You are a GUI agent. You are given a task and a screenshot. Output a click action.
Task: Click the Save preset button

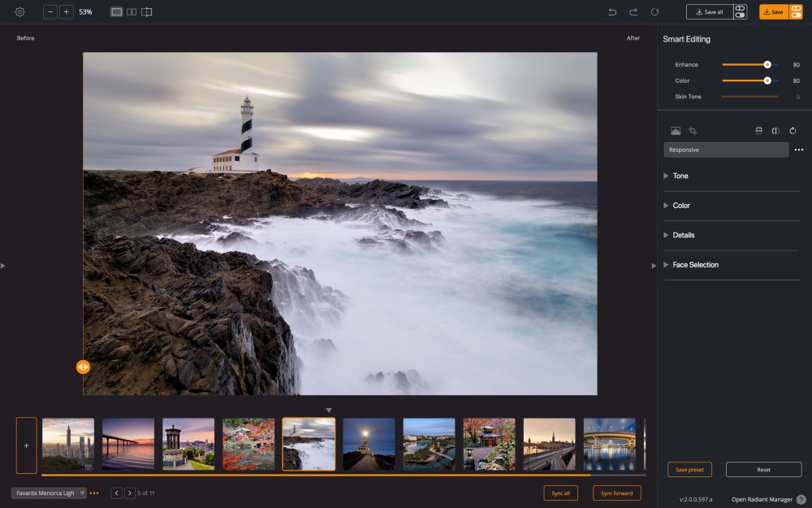pos(689,470)
